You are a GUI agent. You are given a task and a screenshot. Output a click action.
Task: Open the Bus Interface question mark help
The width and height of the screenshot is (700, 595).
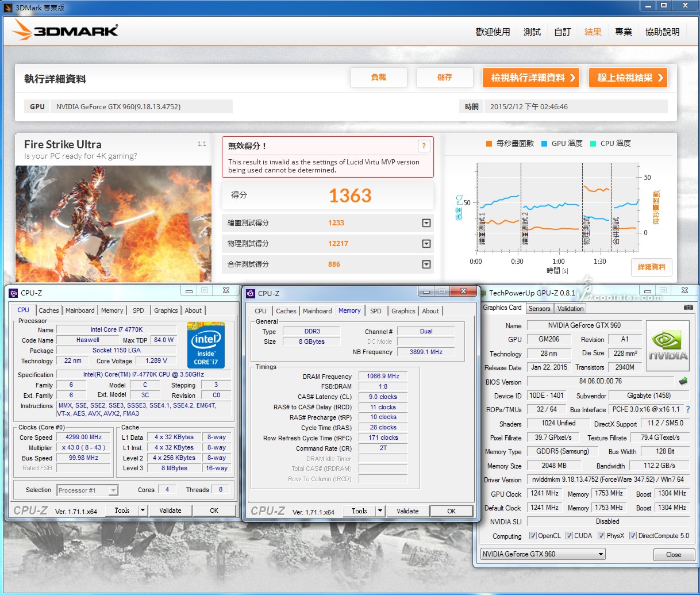[x=687, y=409]
